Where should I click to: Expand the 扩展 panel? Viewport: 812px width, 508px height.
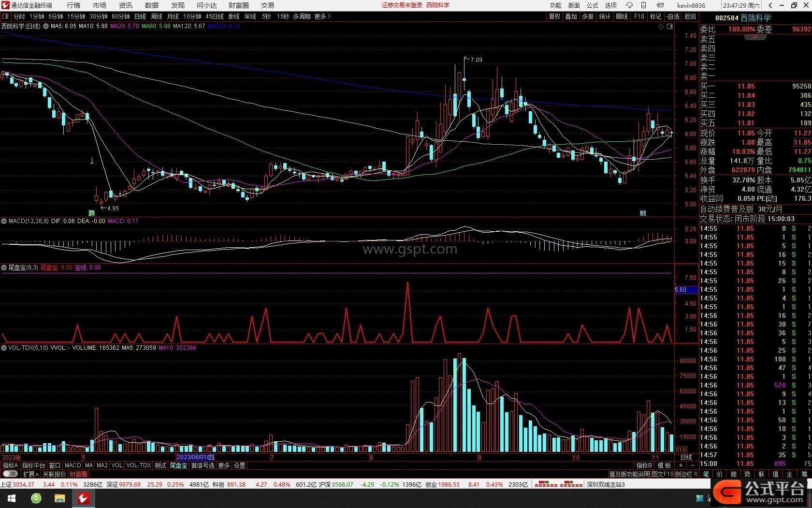click(31, 474)
